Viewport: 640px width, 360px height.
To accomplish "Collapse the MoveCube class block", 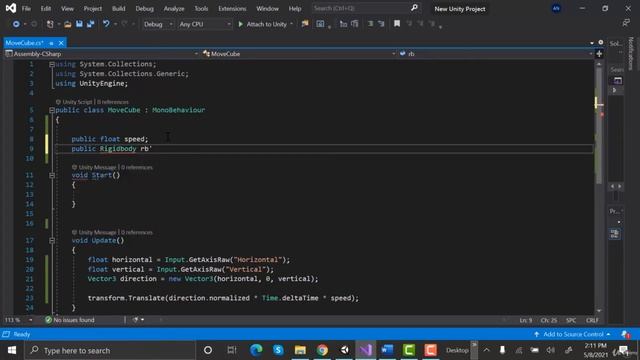I will tap(52, 110).
